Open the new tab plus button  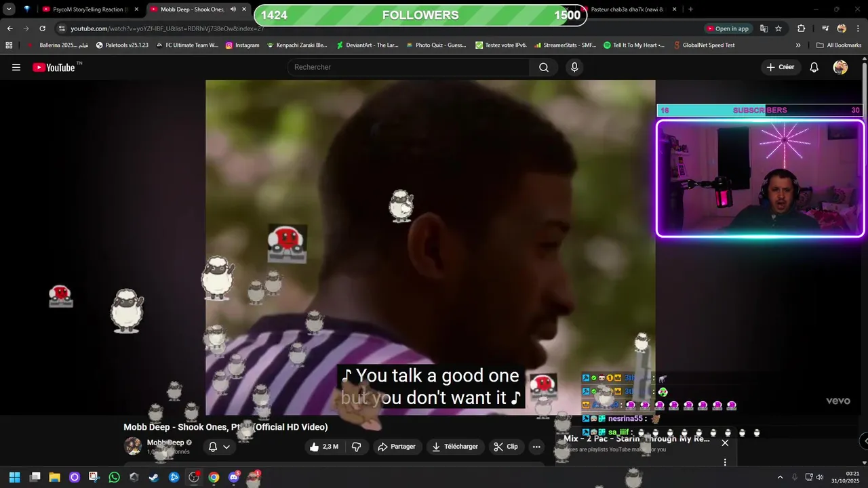click(x=690, y=9)
